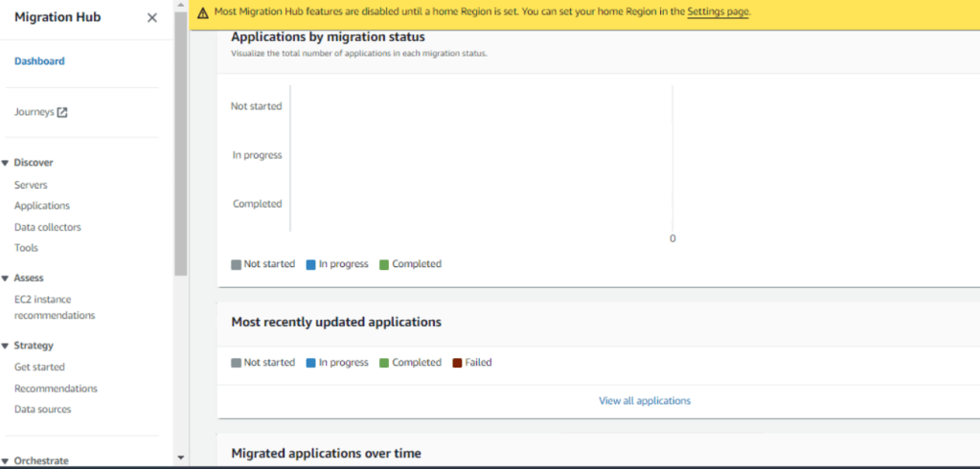Open the Dashboard navigation item
Image resolution: width=980 pixels, height=469 pixels.
(x=39, y=61)
